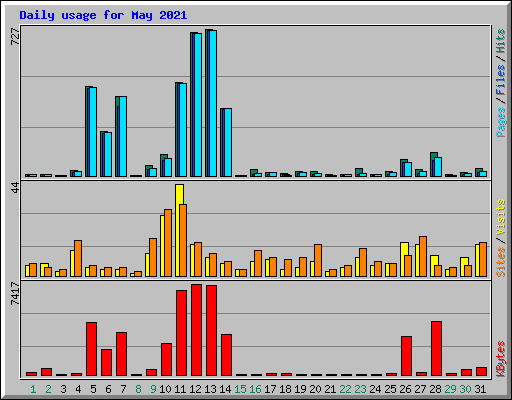Click the 727 axis maximum label

point(15,37)
